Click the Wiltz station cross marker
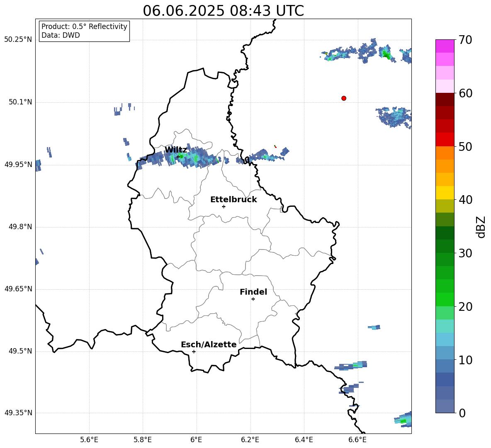This screenshot has height=448, width=491. pos(178,157)
